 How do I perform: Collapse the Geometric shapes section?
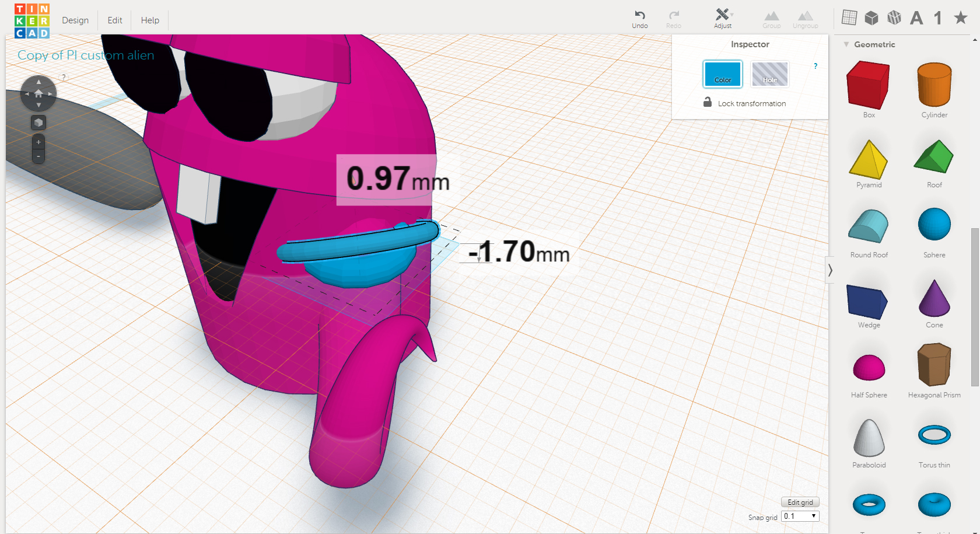846,44
